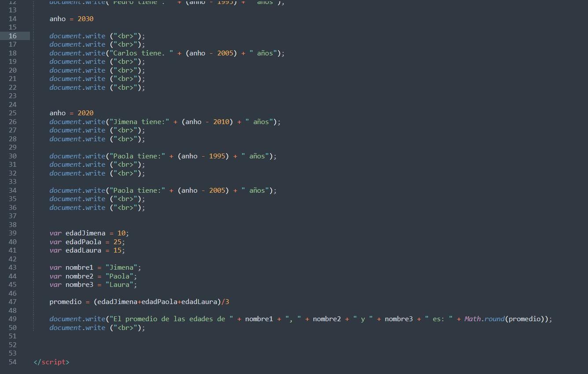Click line number 25 in the gutter
The height and width of the screenshot is (374, 588).
click(12, 113)
